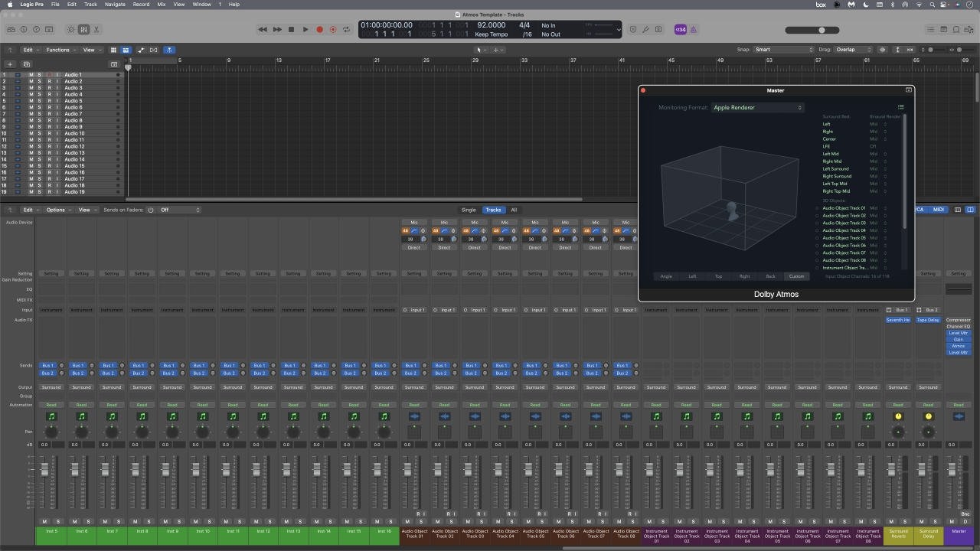Select the Left view in the Atmos renderer
Screen dimensions: 980x551
pyautogui.click(x=692, y=276)
